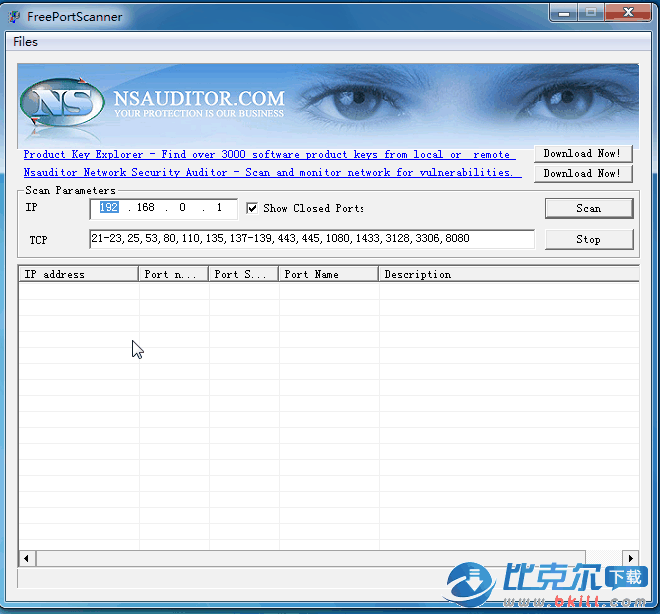Click the horizontal scrollbar thumb

[x=311, y=558]
